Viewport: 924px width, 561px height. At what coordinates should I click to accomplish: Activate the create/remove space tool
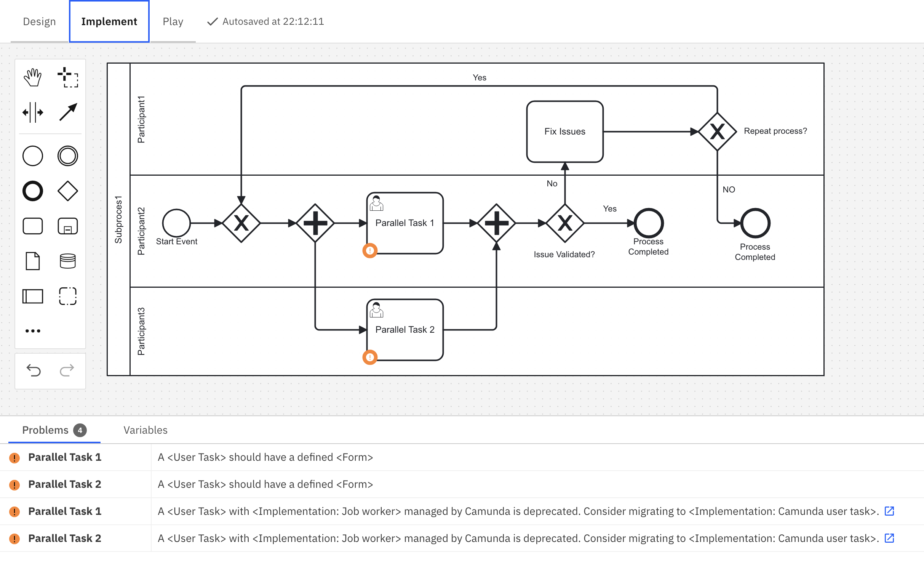pos(33,112)
